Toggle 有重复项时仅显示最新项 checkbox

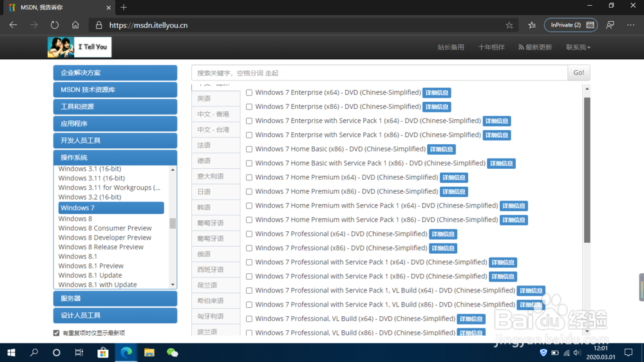56,333
